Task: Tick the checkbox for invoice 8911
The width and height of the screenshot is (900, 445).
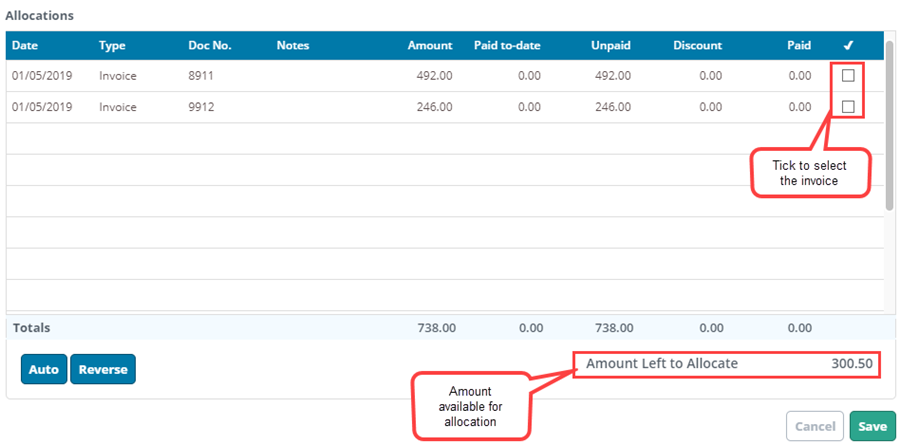Action: click(848, 76)
